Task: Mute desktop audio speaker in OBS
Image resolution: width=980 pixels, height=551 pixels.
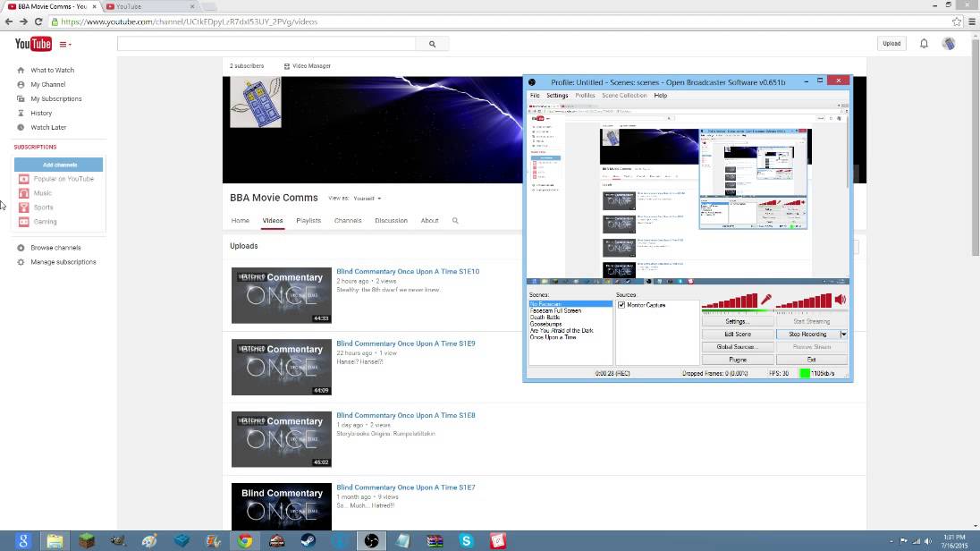Action: click(x=841, y=300)
